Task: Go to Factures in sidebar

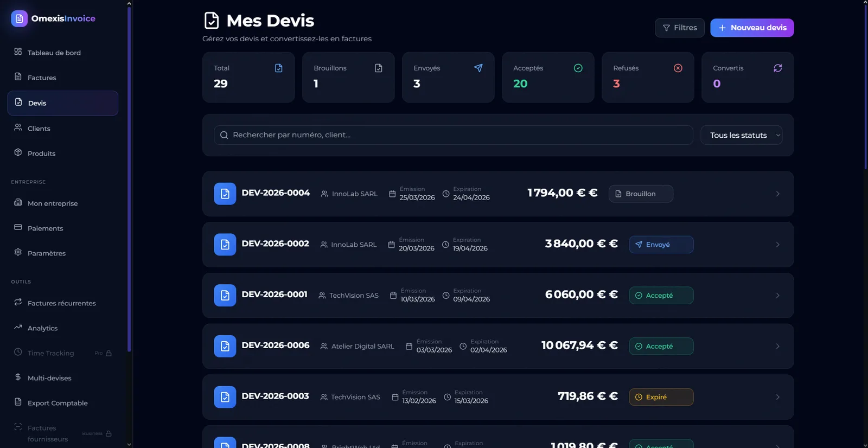Action: tap(62, 78)
